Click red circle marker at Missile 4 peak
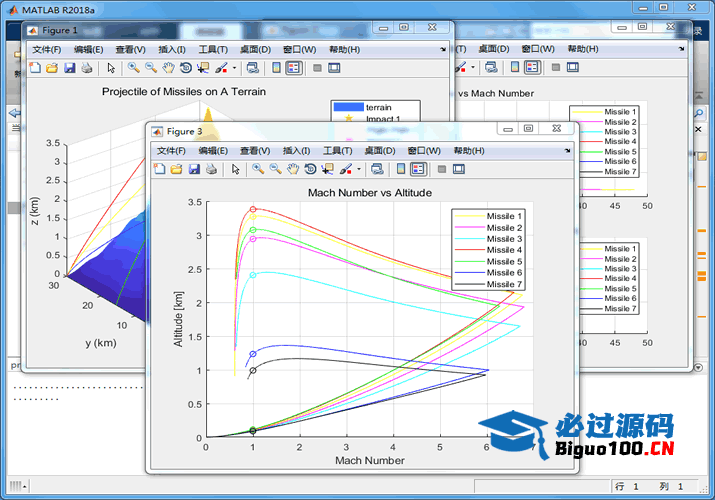The image size is (715, 500). coord(253,209)
